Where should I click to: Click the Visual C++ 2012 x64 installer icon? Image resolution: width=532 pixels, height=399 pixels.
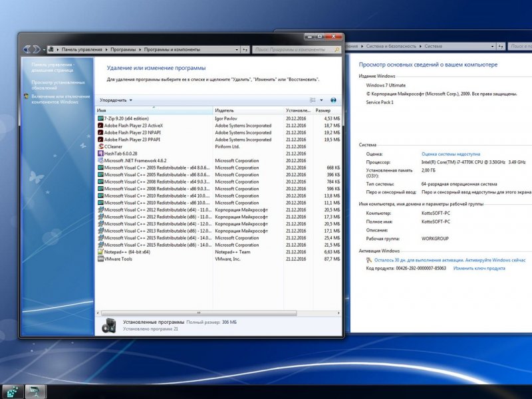[100, 209]
